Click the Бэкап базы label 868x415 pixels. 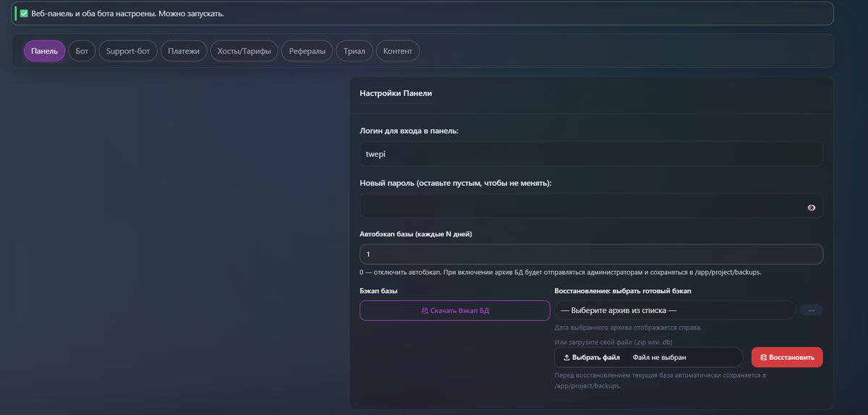(x=378, y=291)
